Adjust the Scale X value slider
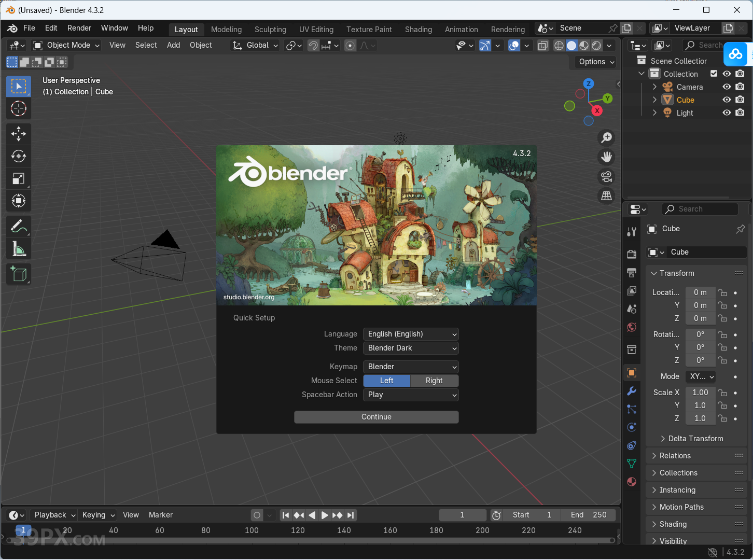Viewport: 753px width, 560px height. tap(700, 393)
